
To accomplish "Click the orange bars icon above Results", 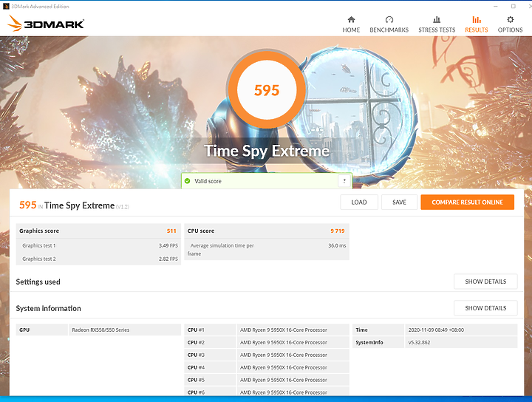I will click(x=477, y=19).
